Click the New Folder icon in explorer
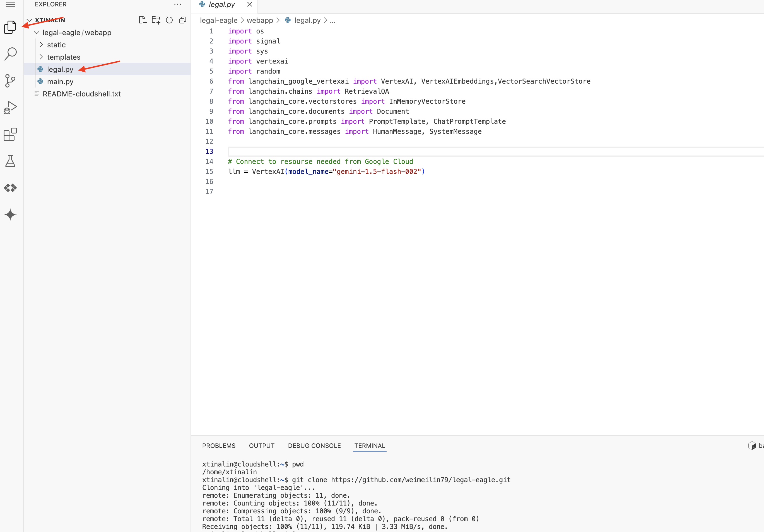The width and height of the screenshot is (764, 532). 156,20
